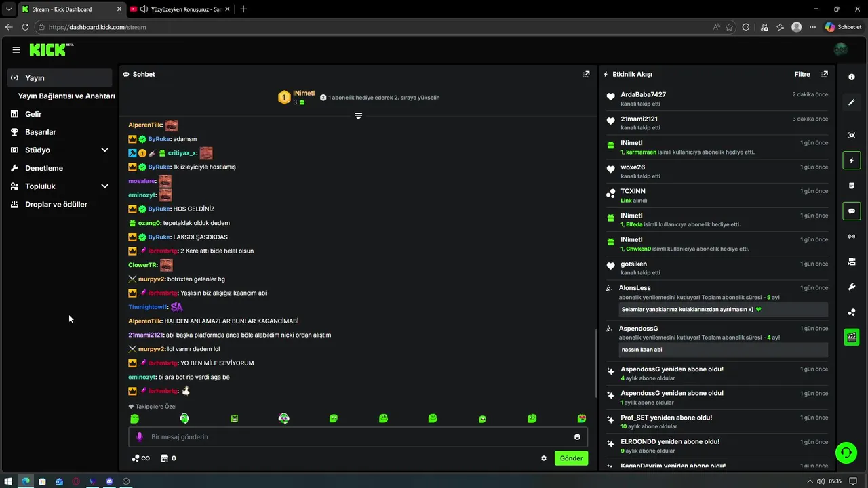Focus the 'Bir mesaj gönderin' message field
This screenshot has height=488, width=868.
pyautogui.click(x=358, y=437)
